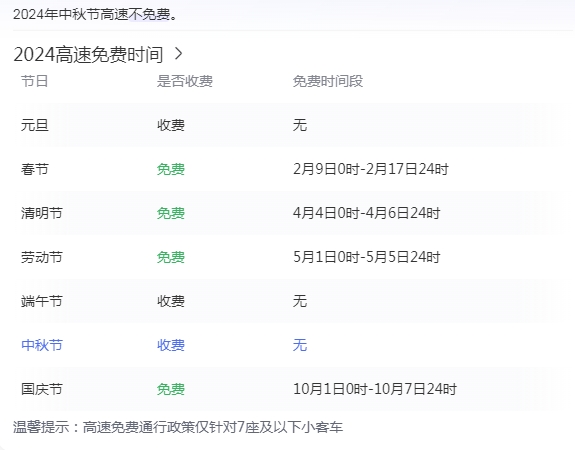
Task: Click the 节日 column header
Action: 34,81
